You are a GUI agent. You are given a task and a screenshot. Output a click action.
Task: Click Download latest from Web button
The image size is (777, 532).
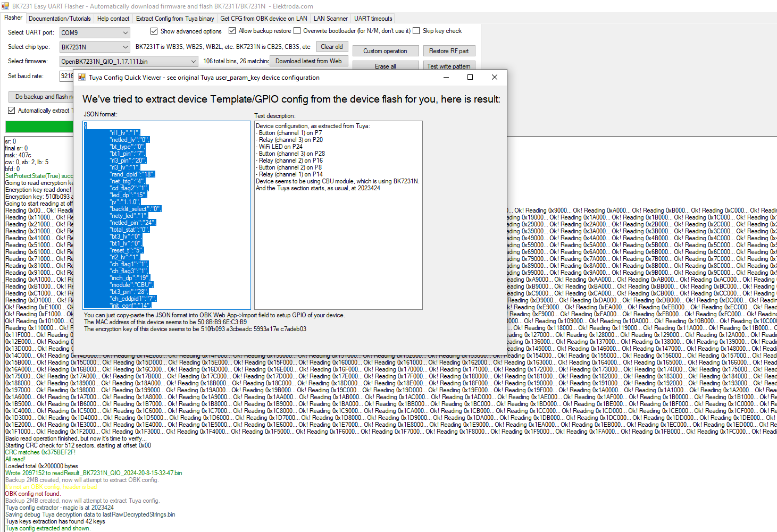[x=308, y=61]
